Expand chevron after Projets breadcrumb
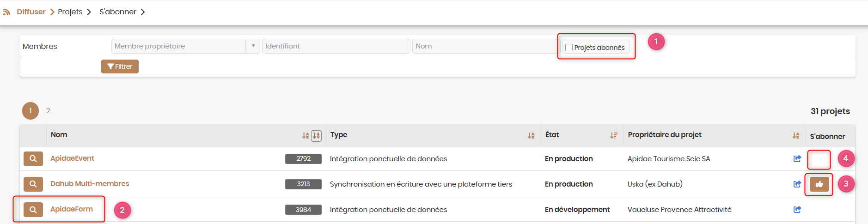The width and height of the screenshot is (868, 224). (89, 12)
